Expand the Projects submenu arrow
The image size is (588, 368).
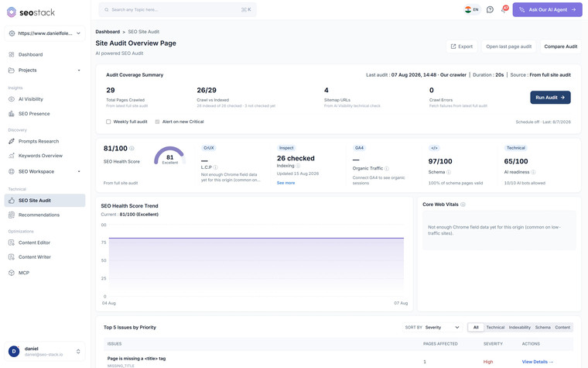tap(79, 71)
